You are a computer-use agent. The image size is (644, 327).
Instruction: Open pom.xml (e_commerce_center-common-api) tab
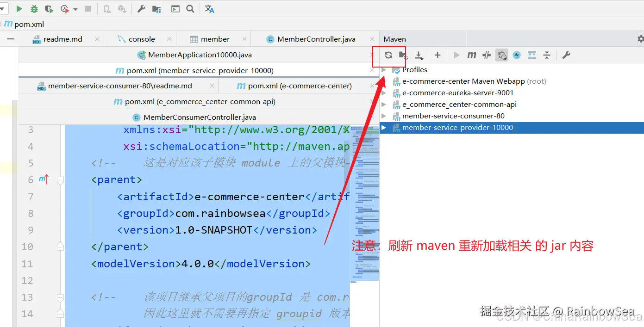point(200,101)
